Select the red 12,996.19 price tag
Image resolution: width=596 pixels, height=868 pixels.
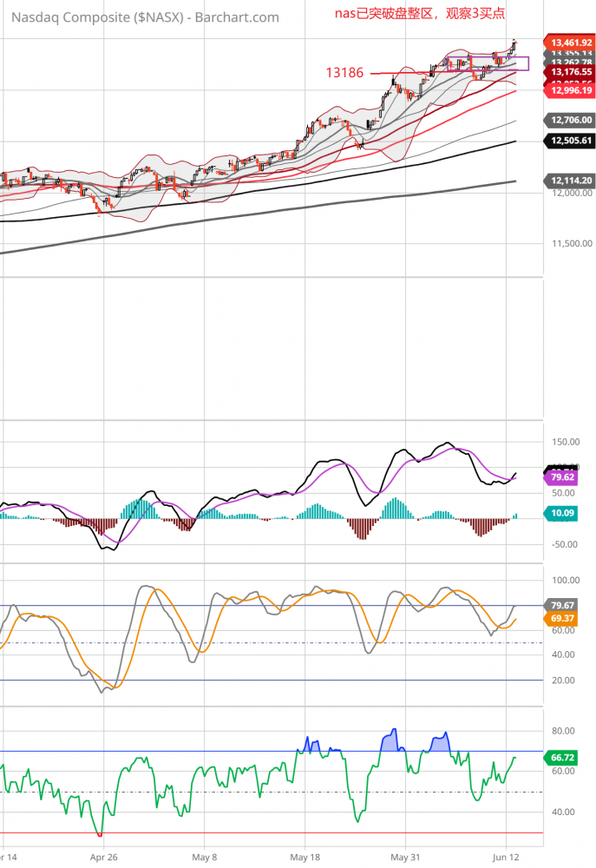(x=569, y=90)
